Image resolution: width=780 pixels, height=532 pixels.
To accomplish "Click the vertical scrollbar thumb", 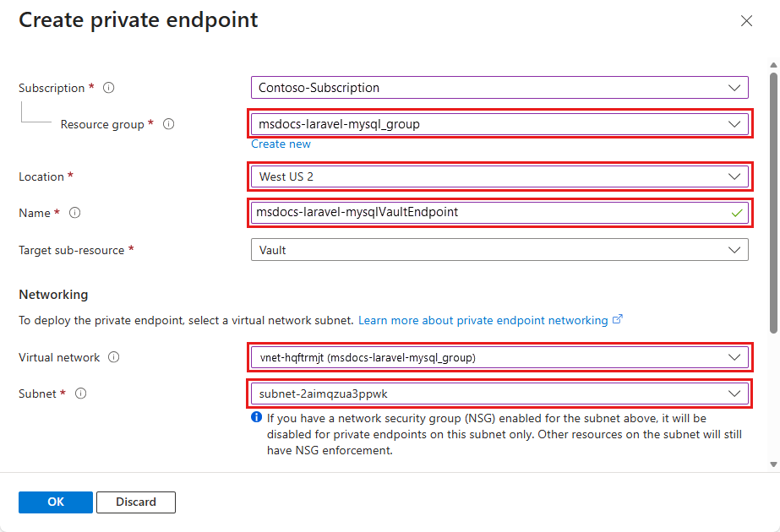I will 773,203.
